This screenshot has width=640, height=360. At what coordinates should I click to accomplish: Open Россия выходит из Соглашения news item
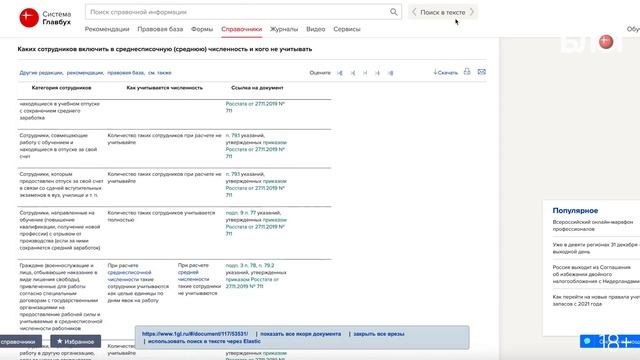tap(596, 274)
